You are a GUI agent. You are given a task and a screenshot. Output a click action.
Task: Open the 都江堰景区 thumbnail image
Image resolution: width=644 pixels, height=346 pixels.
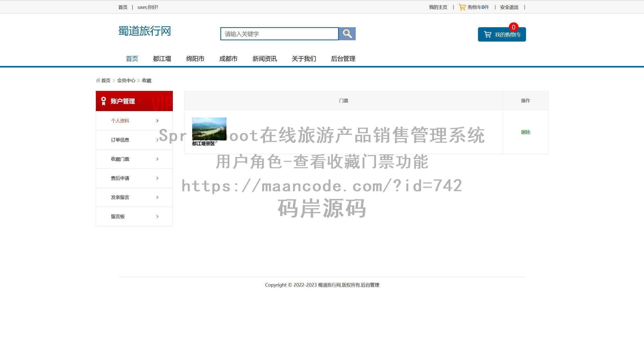pos(209,129)
